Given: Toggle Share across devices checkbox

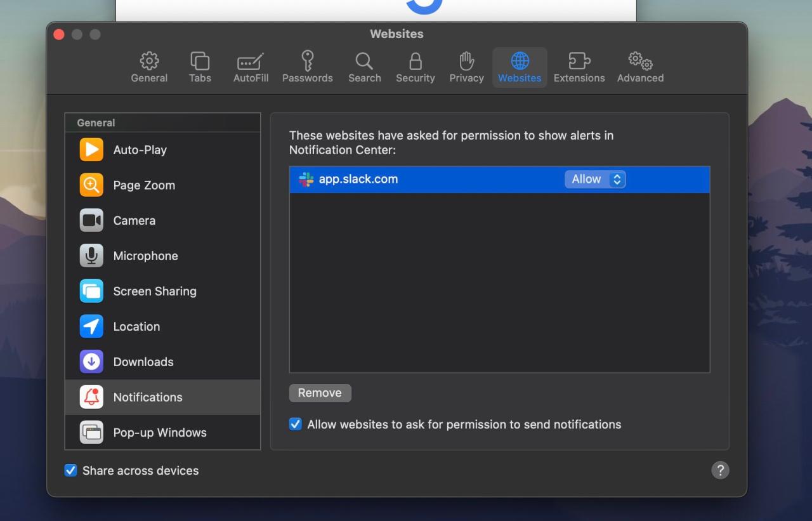Looking at the screenshot, I should pyautogui.click(x=70, y=470).
